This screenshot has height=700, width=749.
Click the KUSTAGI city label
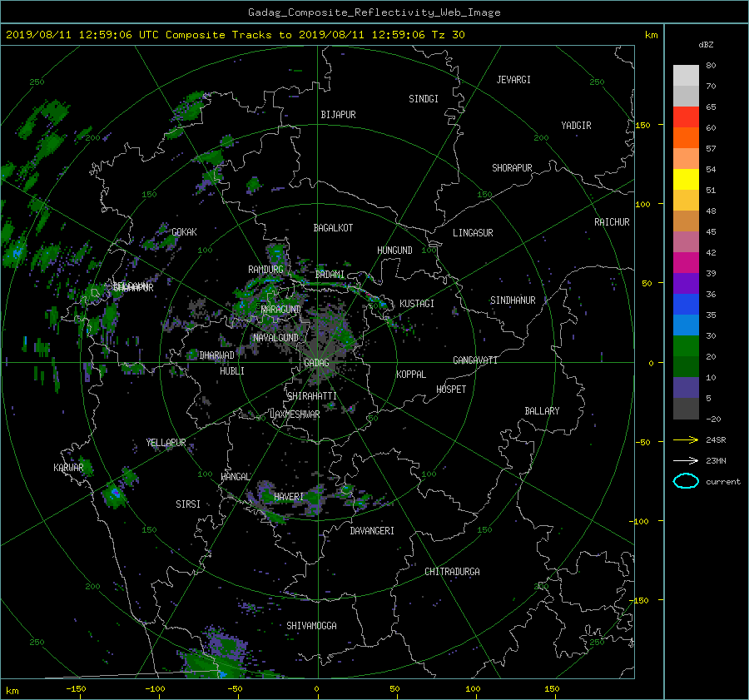click(417, 304)
